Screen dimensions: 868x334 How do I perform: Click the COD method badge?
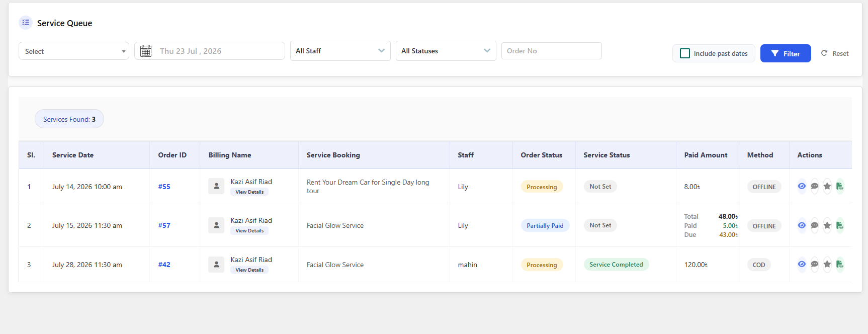pyautogui.click(x=759, y=265)
